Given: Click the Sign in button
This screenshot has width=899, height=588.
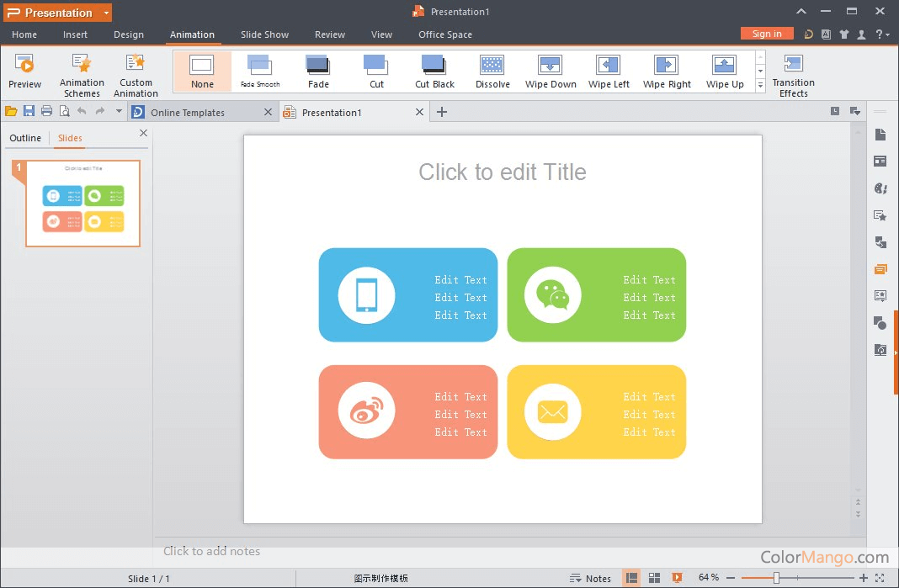Looking at the screenshot, I should tap(767, 34).
